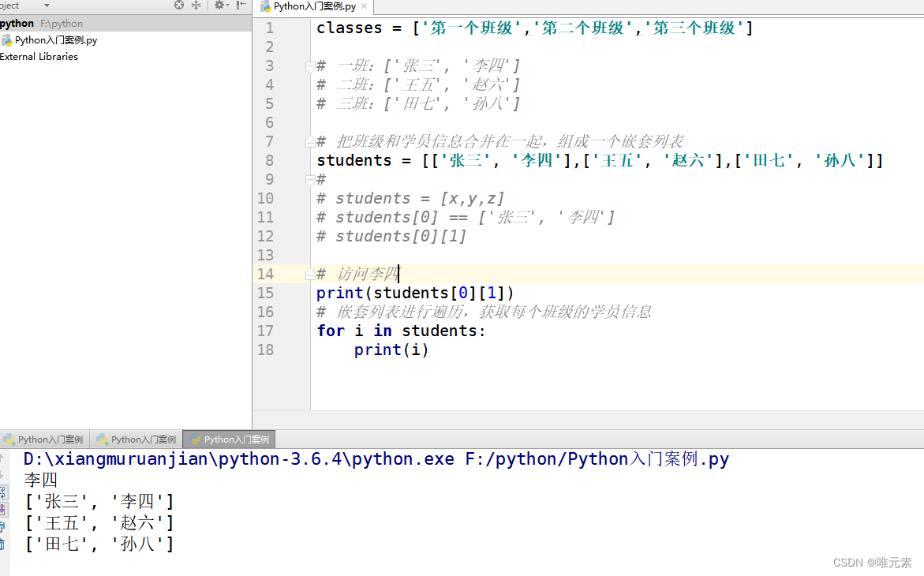Click the comment '# students[0][1]' on line 12
924x576 pixels.
pos(391,237)
